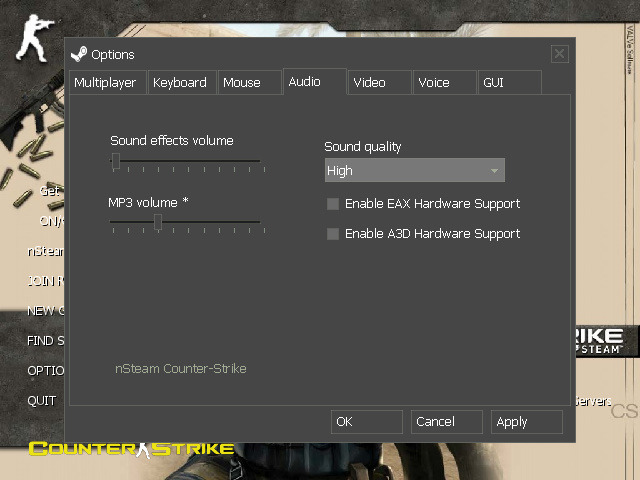Click the Audio tab

(x=304, y=82)
